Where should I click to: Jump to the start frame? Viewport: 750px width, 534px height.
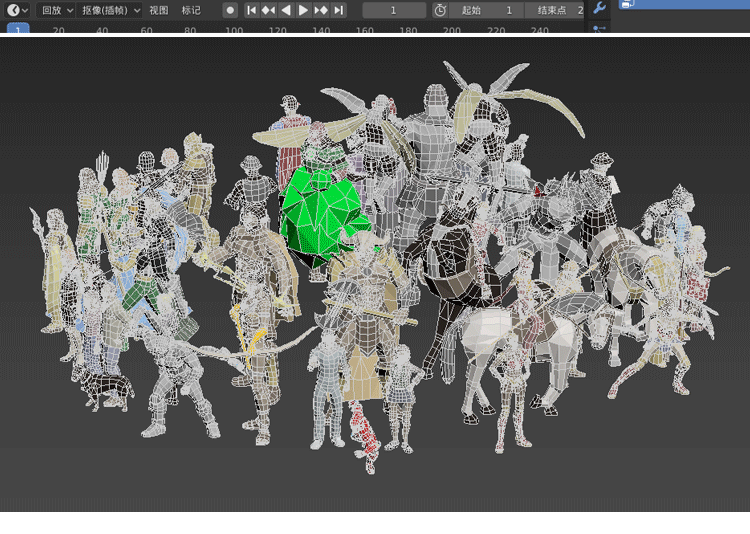click(252, 10)
